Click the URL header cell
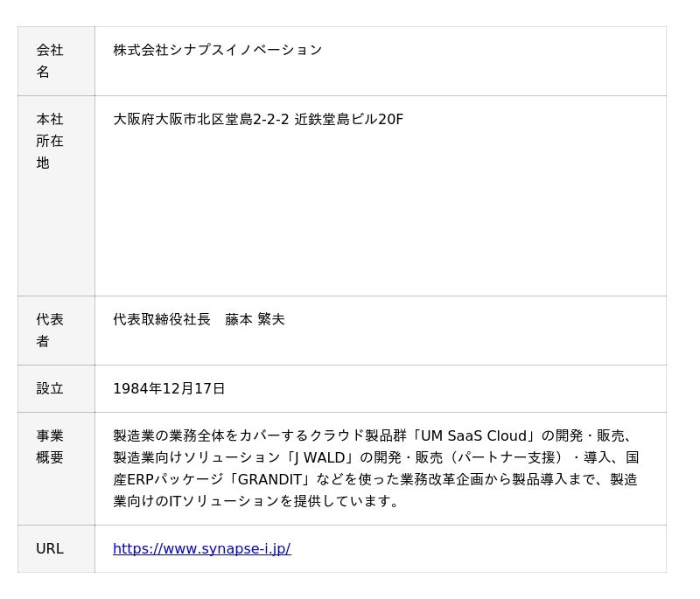700x599 pixels. pos(56,549)
